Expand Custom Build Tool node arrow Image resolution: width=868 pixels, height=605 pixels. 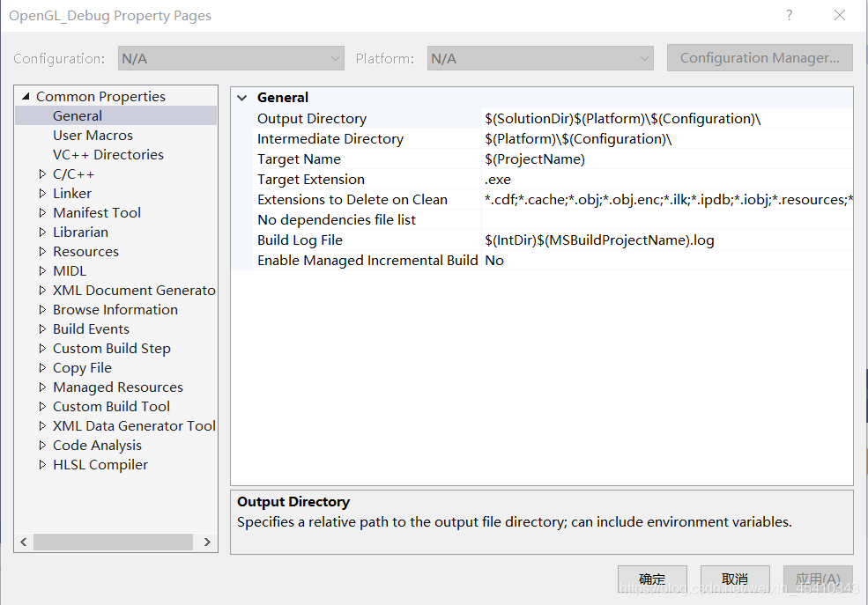[42, 406]
